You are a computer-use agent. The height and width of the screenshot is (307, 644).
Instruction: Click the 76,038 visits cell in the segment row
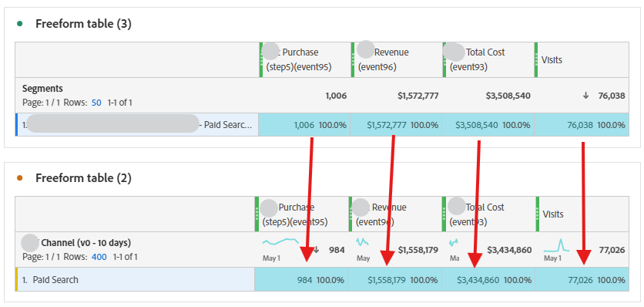pos(582,125)
